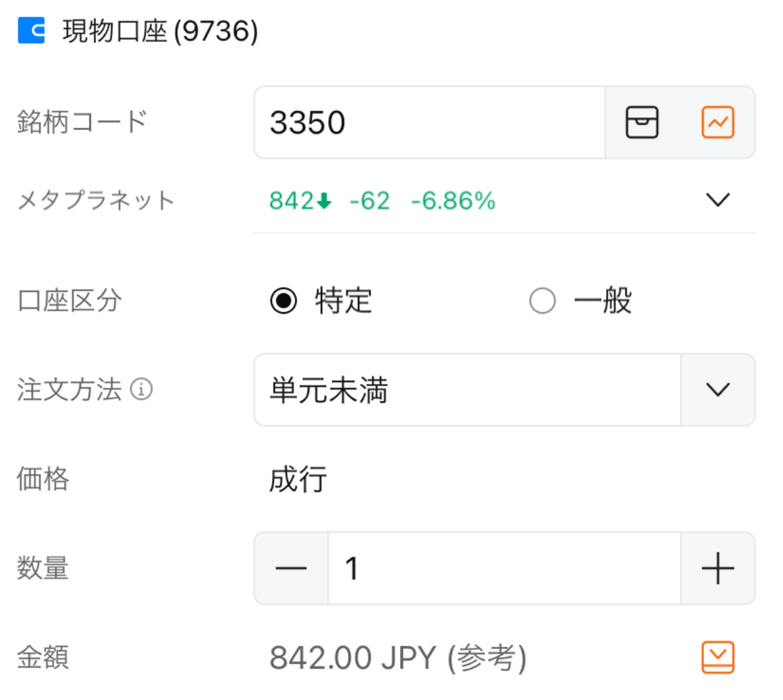Open the holdings box icon in stock code field
The image size is (783, 700).
pyautogui.click(x=642, y=122)
